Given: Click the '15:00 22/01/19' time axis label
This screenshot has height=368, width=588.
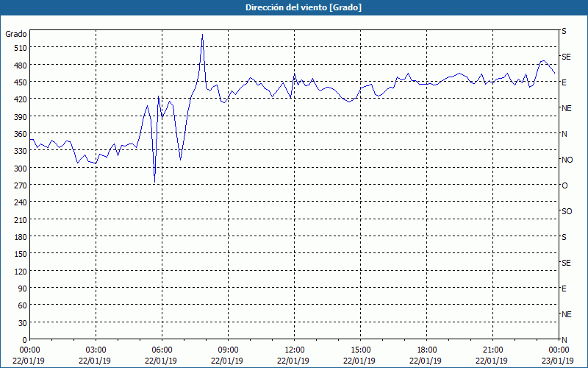Looking at the screenshot, I should (360, 355).
